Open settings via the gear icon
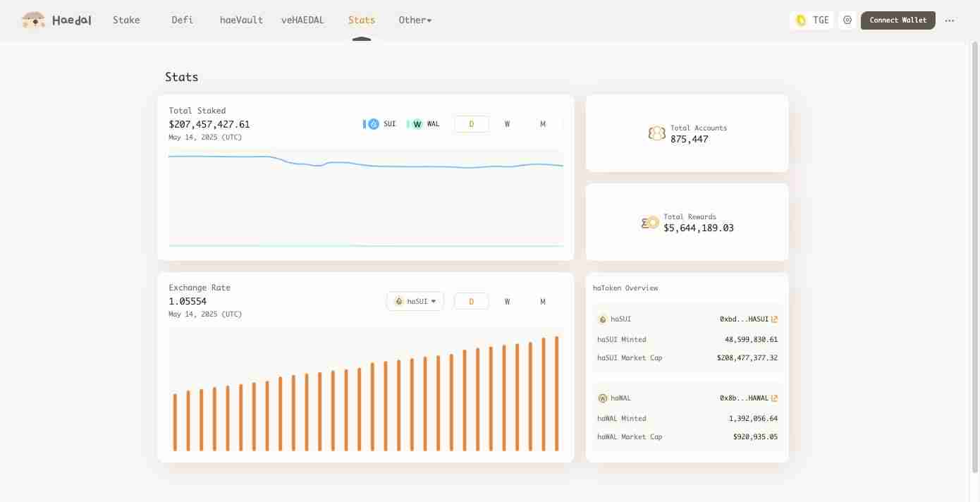This screenshot has height=502, width=980. (847, 20)
